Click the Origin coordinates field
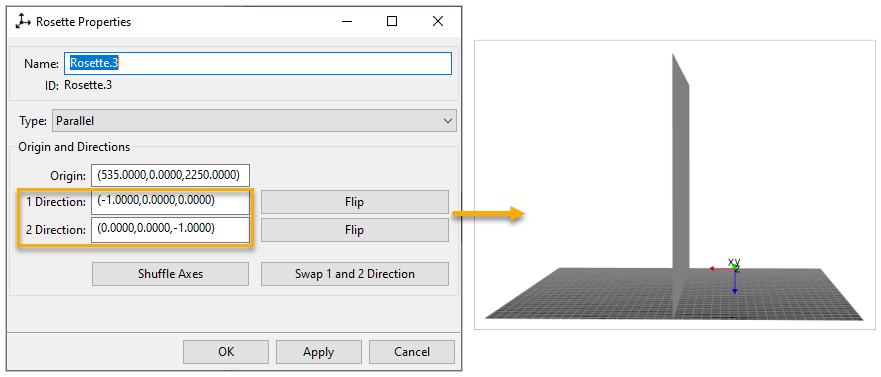The width and height of the screenshot is (881, 377). pyautogui.click(x=170, y=175)
